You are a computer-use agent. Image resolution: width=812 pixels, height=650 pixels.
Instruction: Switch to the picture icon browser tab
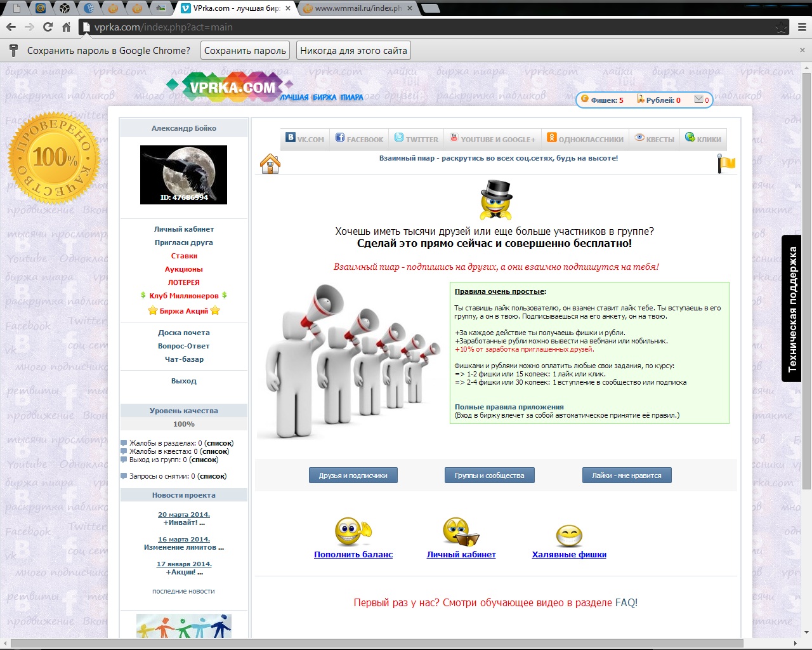[161, 8]
